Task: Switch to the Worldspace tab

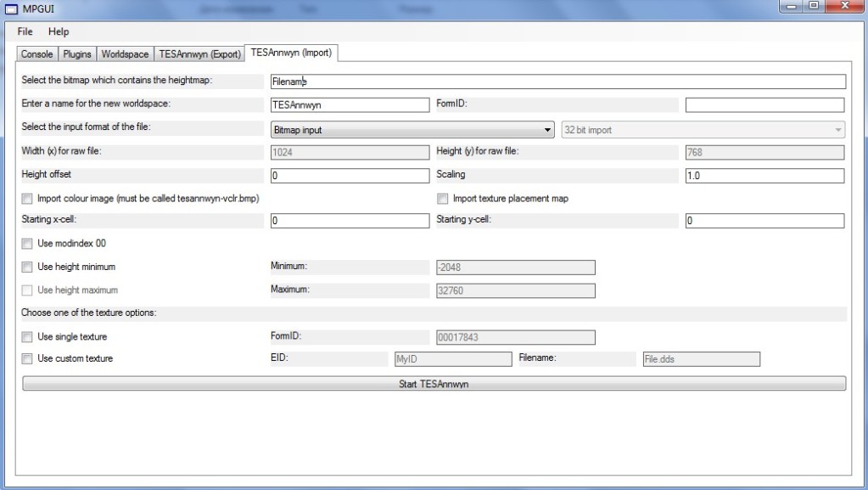Action: (x=125, y=54)
